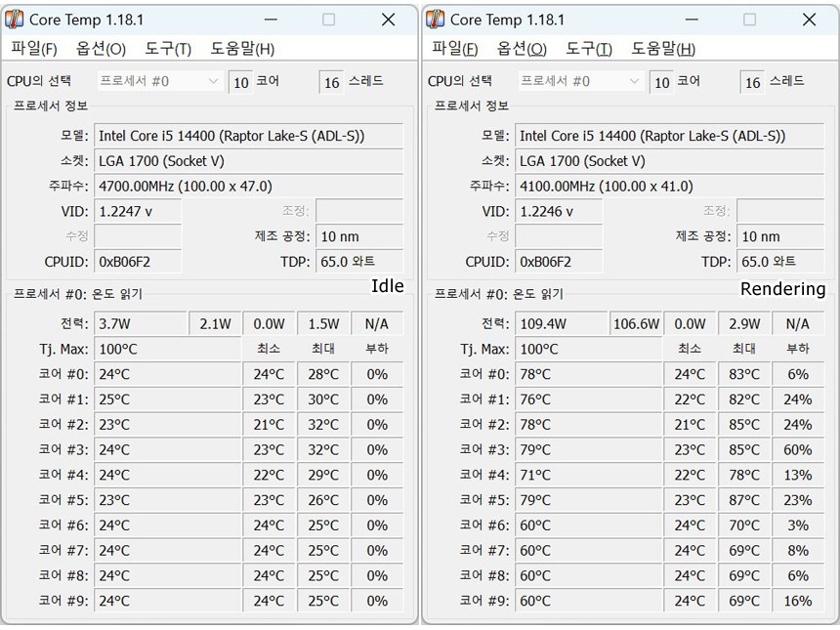Click 코어 #5 max 26°C in Idle window
The image size is (840, 630).
coord(323,500)
